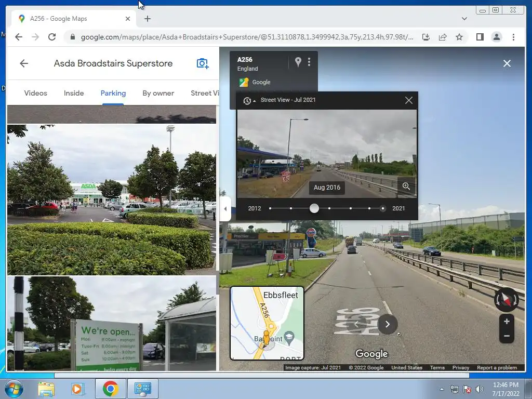Open the Terms link

point(437,367)
